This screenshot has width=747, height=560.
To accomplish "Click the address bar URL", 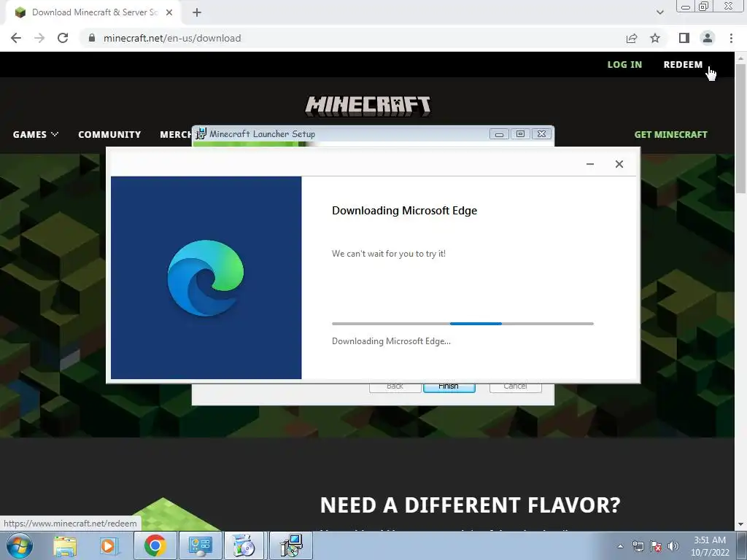I will pos(172,38).
